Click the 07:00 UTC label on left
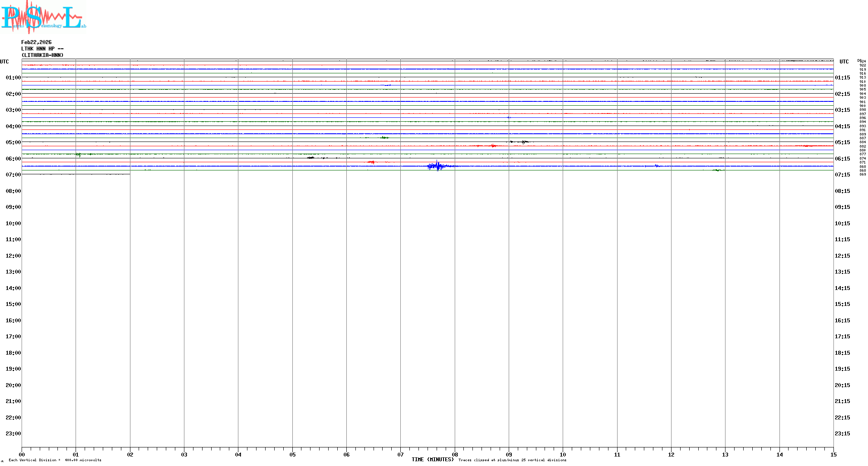Screen dimensions: 868x466 tap(13, 175)
